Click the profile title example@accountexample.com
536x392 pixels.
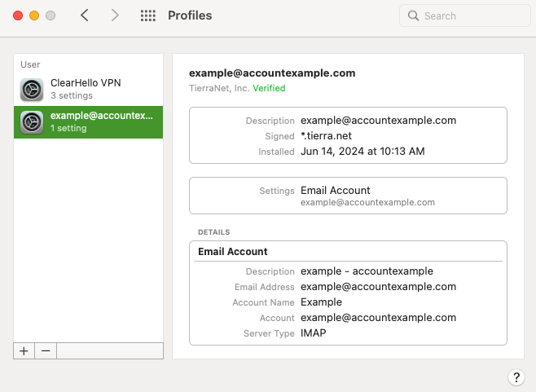[272, 73]
